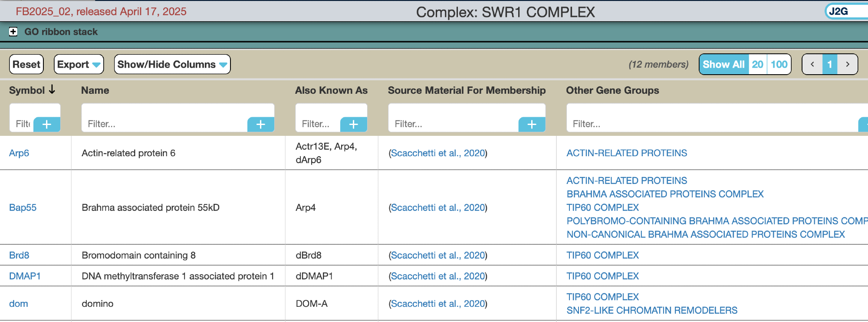This screenshot has width=868, height=322.
Task: Select Show All rows option
Action: tap(723, 64)
